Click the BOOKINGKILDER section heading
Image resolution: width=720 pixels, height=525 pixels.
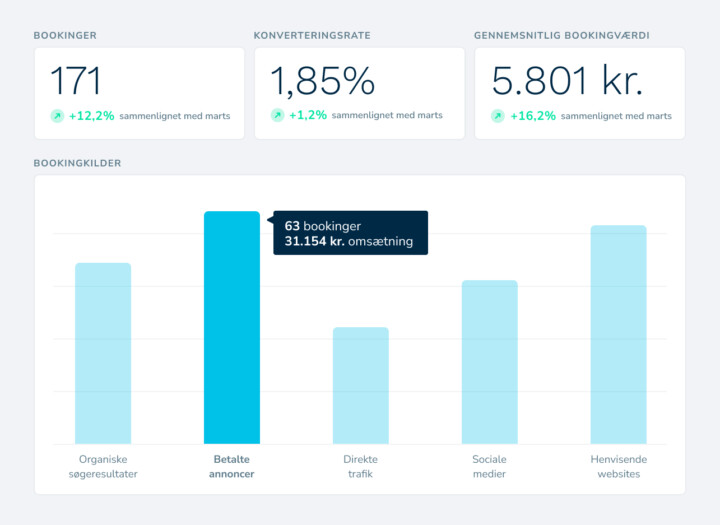click(78, 163)
